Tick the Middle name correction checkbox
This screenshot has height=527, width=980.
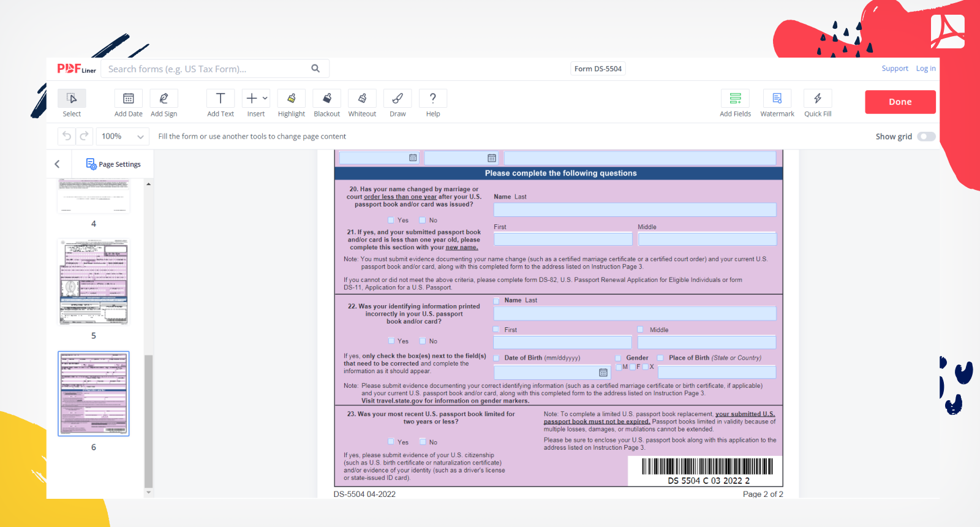(x=641, y=330)
